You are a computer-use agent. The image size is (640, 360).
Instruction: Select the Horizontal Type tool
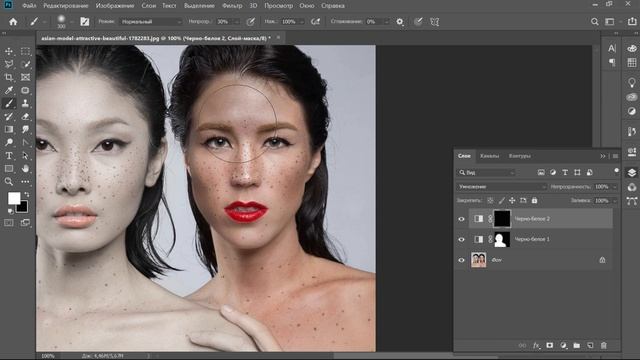tap(9, 156)
